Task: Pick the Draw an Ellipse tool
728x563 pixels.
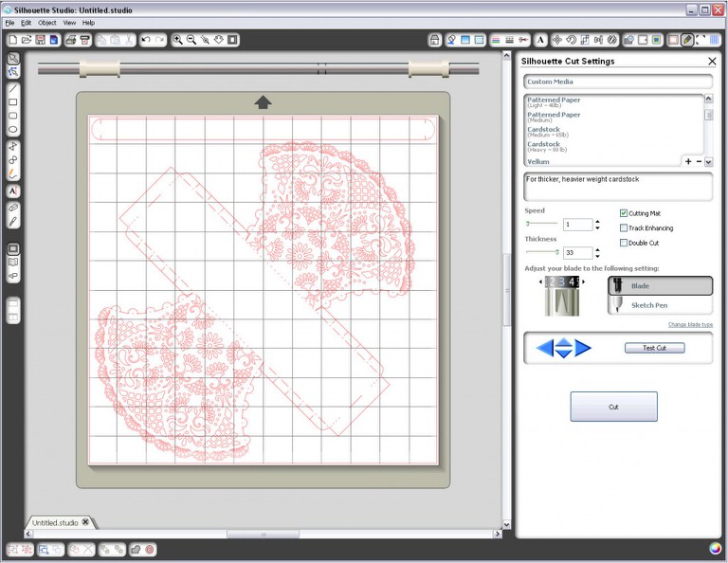Action: point(13,130)
